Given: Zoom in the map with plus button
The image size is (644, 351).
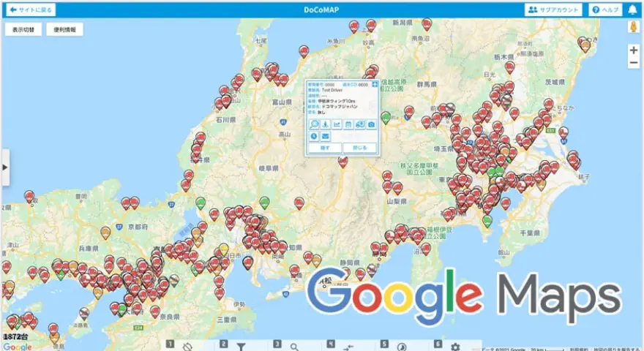Looking at the screenshot, I should click(634, 50).
